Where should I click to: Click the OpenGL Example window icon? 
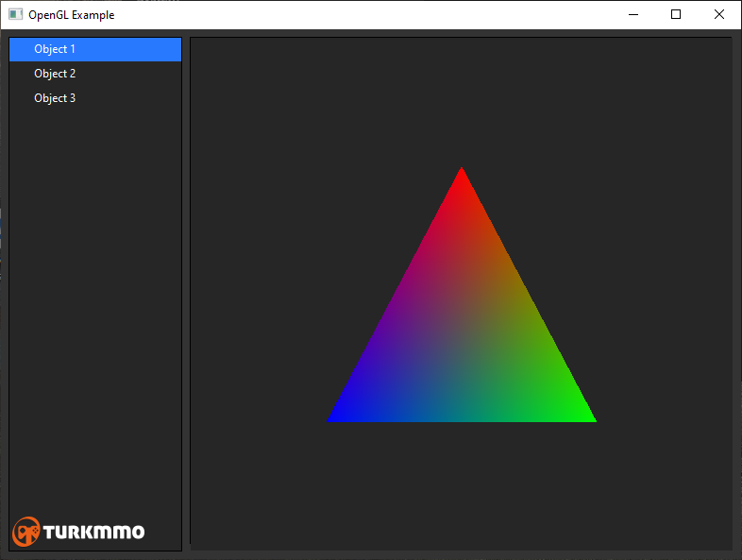pos(16,15)
